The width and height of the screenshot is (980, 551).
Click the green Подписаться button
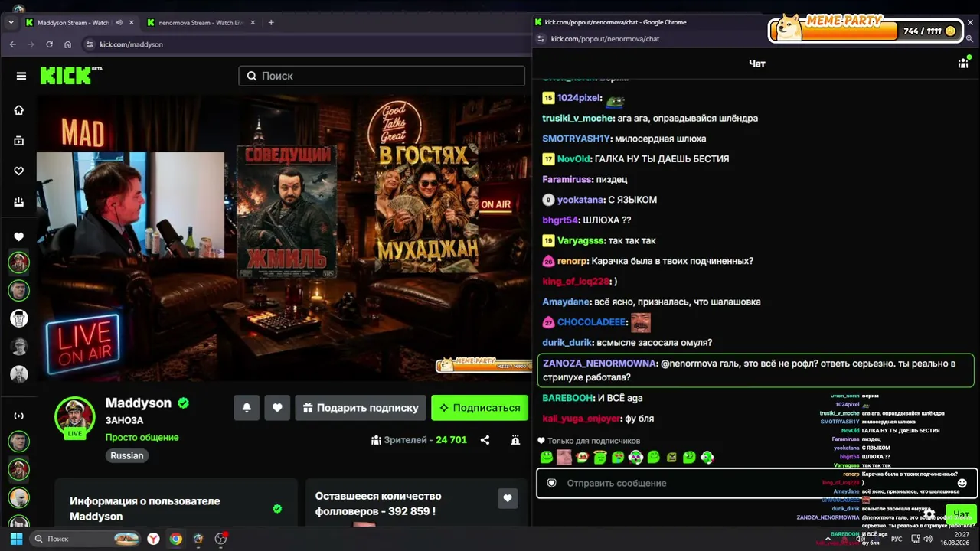point(480,408)
